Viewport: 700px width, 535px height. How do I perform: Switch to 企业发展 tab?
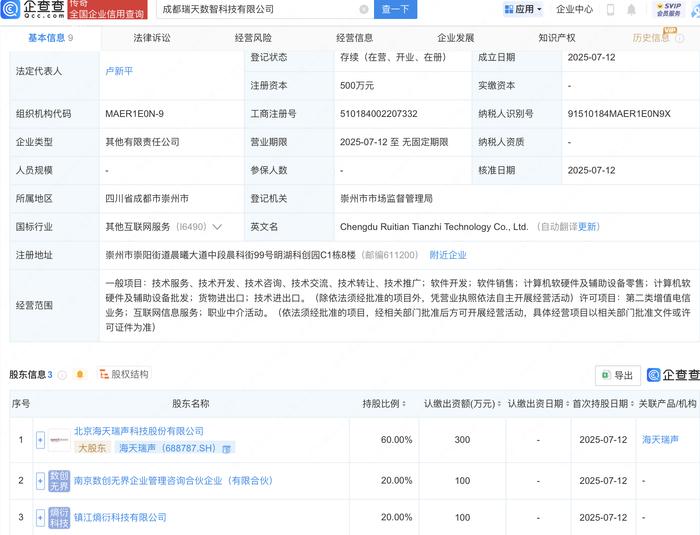(456, 38)
